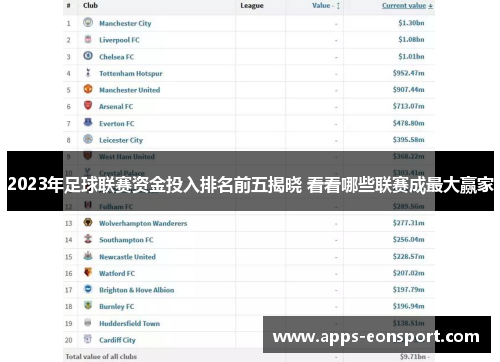500x362 pixels.
Task: Open the Watford FC link
Action: pos(117,273)
